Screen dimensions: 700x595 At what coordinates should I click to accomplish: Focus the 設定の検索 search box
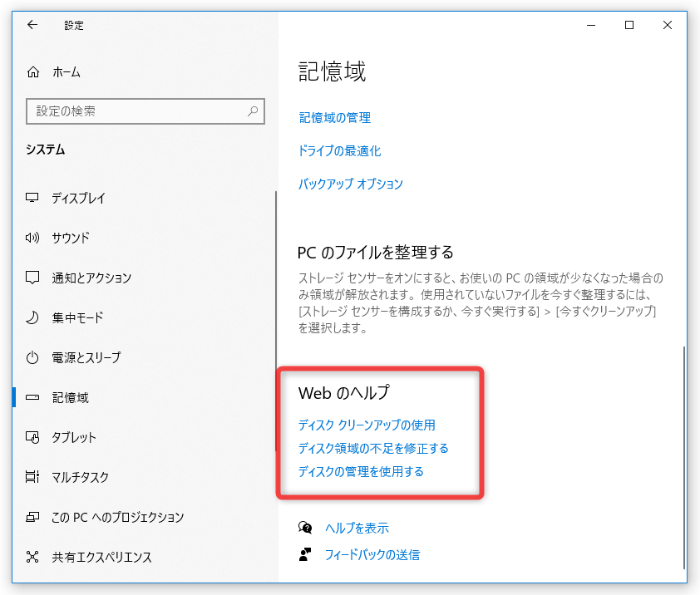145,111
